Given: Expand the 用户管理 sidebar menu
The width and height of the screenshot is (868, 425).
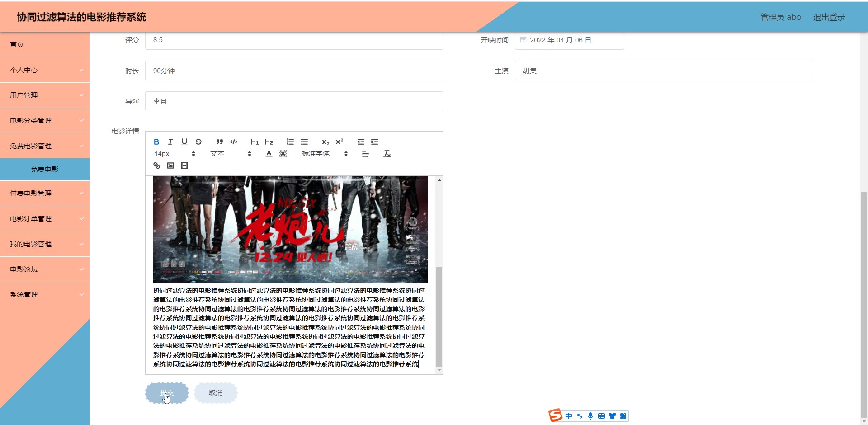Looking at the screenshot, I should (x=45, y=95).
